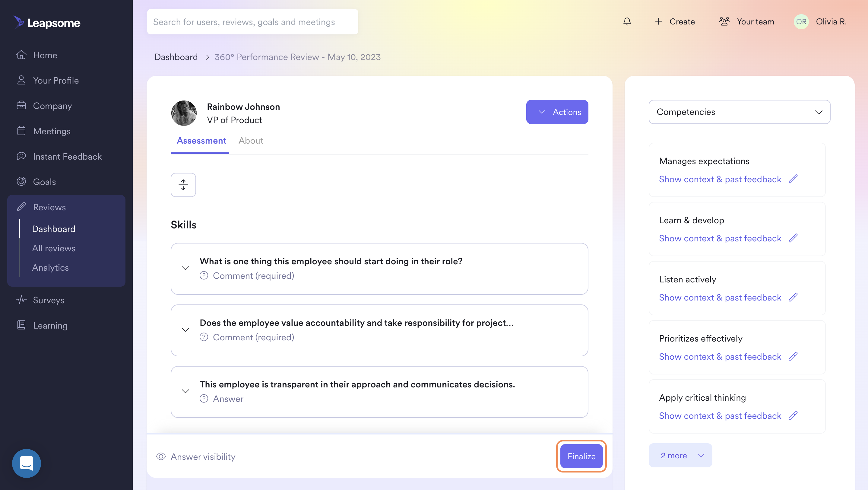
Task: Click the Your team people icon
Action: [724, 21]
